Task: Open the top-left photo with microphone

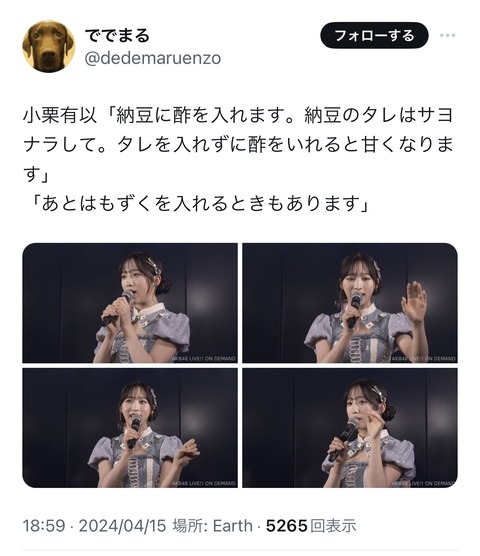Action: (130, 303)
